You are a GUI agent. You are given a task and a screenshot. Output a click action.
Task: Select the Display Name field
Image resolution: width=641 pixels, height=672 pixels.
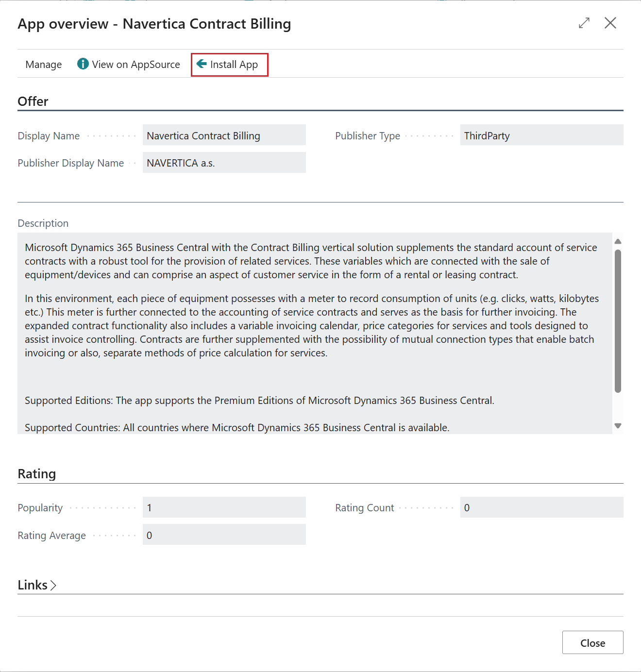point(224,135)
